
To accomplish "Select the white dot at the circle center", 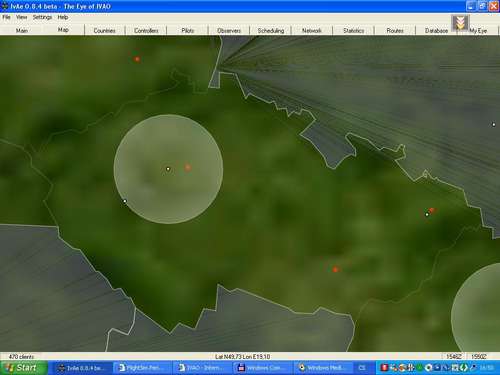I will (x=168, y=169).
